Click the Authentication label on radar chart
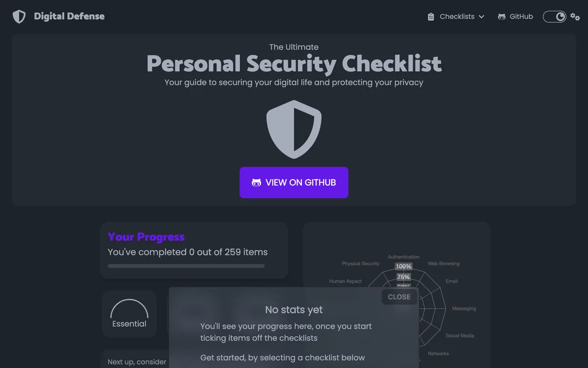Image resolution: width=588 pixels, height=368 pixels. 404,257
